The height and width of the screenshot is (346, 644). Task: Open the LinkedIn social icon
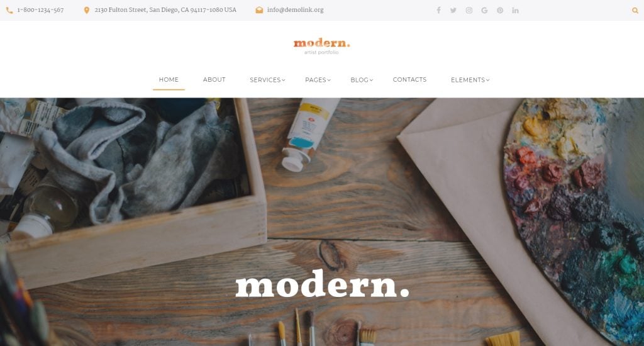coord(515,10)
